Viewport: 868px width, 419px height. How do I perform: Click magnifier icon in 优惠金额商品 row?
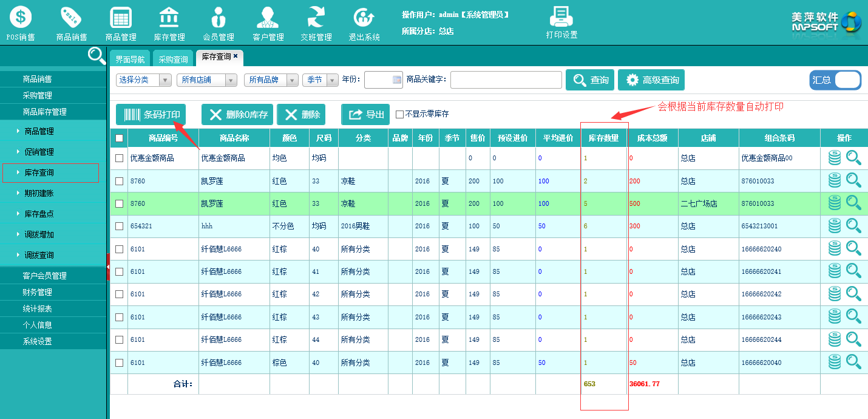854,158
